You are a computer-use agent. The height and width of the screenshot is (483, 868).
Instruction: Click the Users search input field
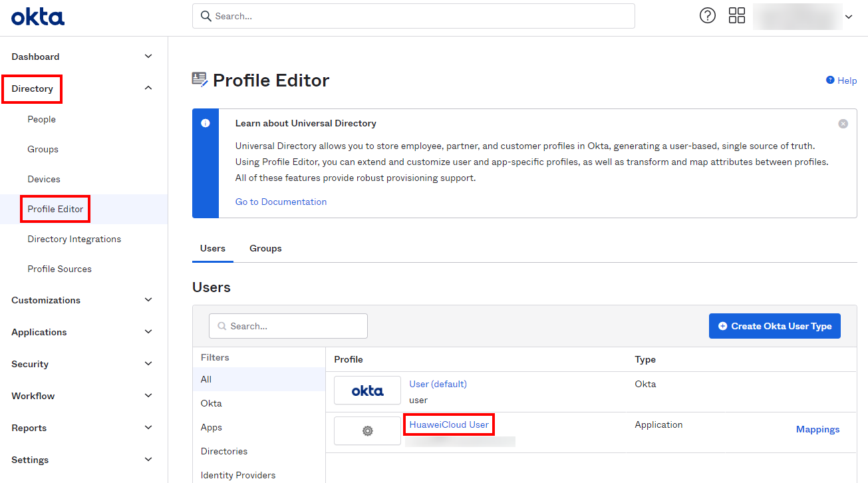288,326
